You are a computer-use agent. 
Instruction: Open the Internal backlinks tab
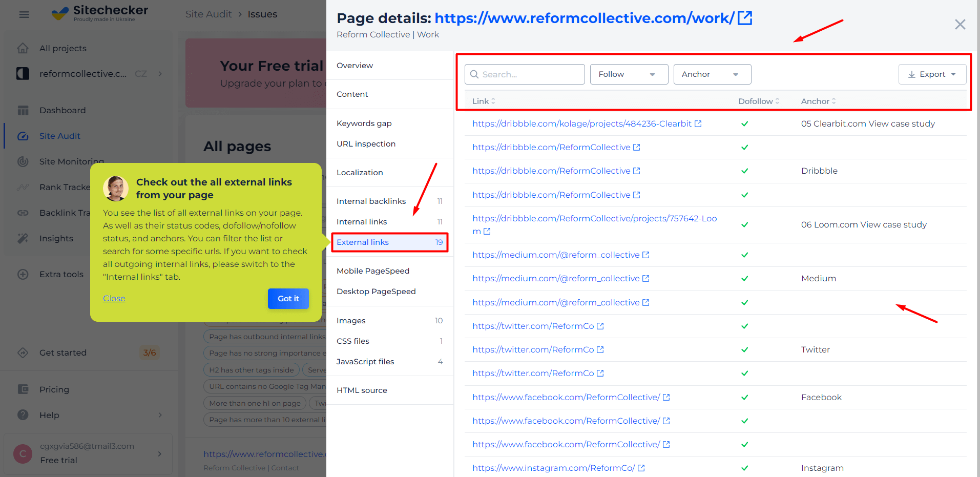(390, 201)
